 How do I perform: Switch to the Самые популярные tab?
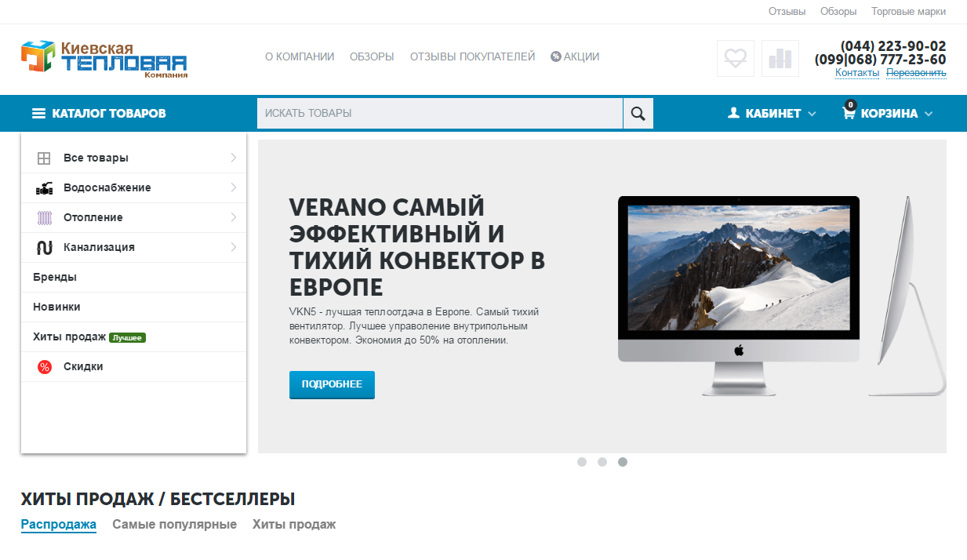(174, 524)
